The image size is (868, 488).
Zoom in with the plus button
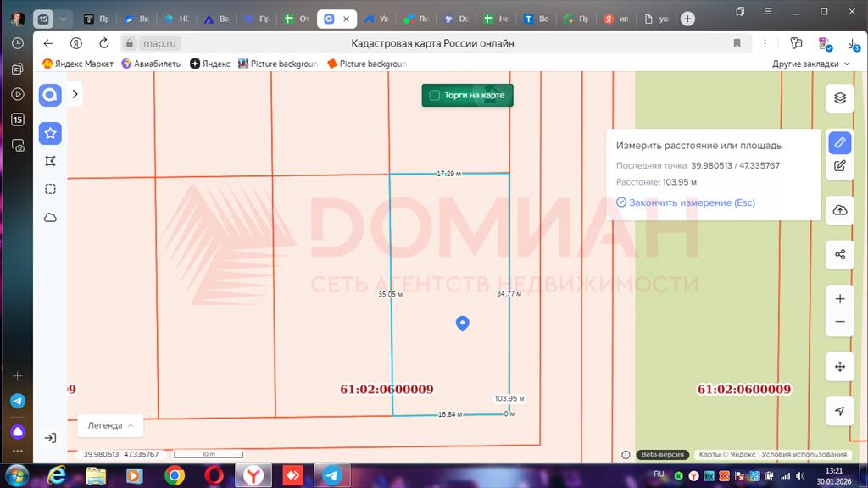coord(839,299)
